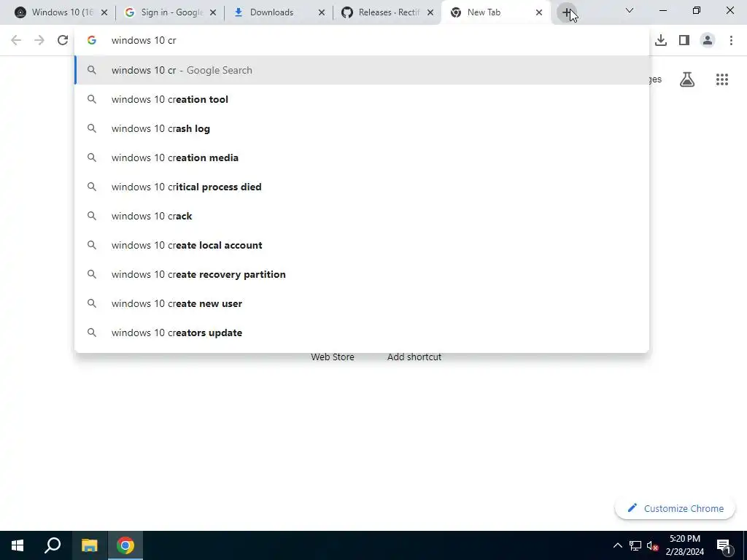Close the New Tab tab
This screenshot has width=747, height=560.
click(539, 12)
